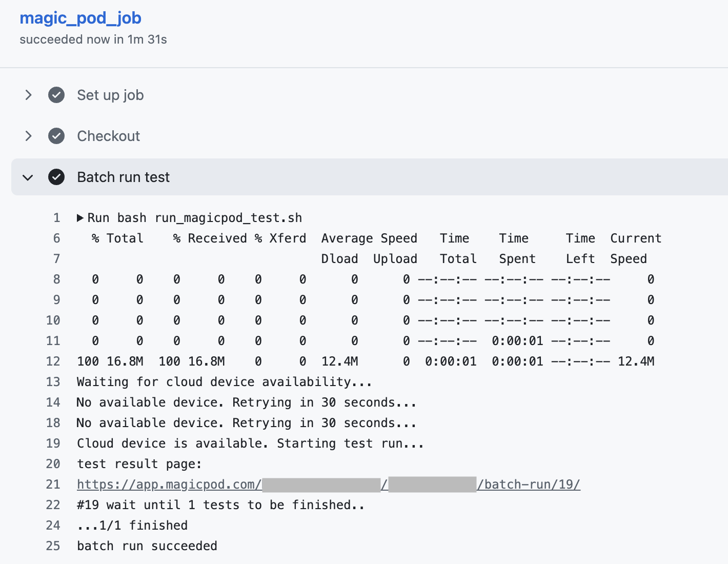
Task: Click 'batch run succeeded' line
Action: [x=147, y=546]
